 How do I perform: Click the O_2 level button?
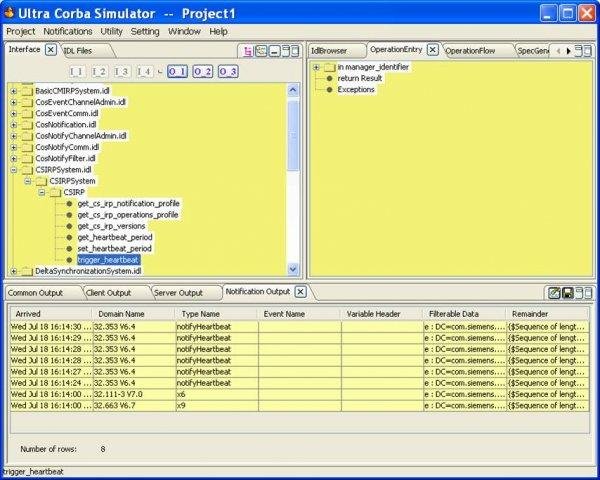pos(202,71)
